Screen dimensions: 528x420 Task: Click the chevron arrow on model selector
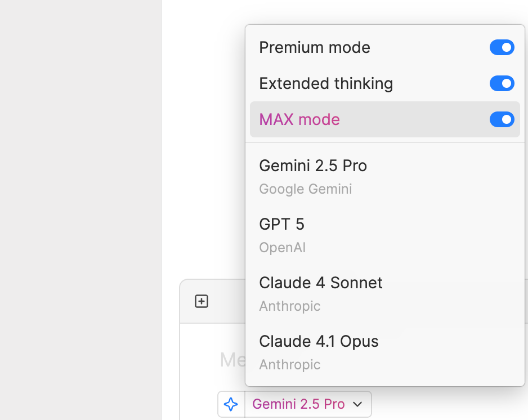pos(357,404)
